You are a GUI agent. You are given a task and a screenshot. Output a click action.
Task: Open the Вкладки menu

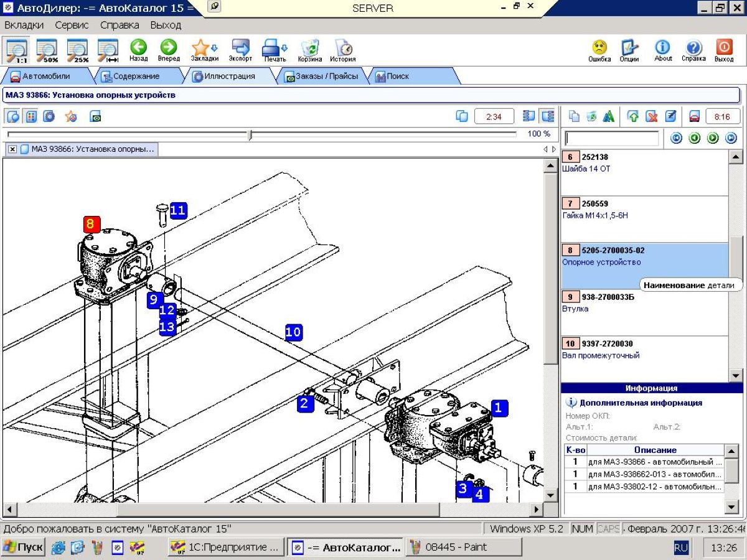point(24,26)
